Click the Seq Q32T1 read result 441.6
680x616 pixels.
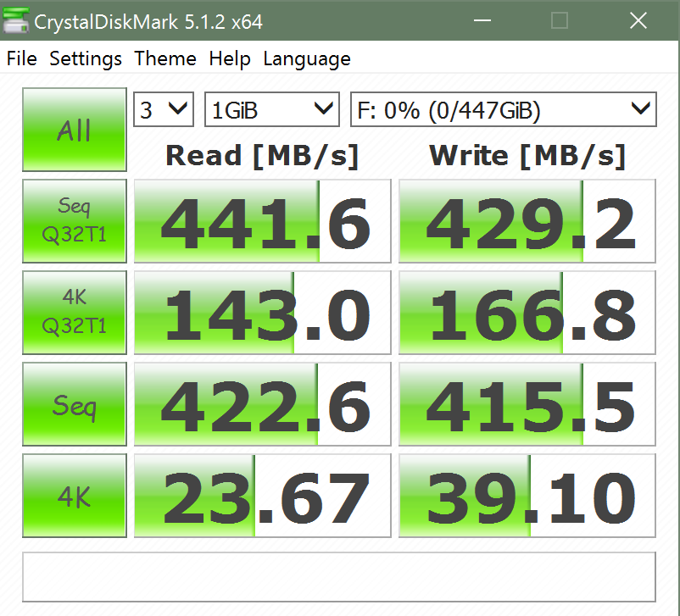point(263,221)
